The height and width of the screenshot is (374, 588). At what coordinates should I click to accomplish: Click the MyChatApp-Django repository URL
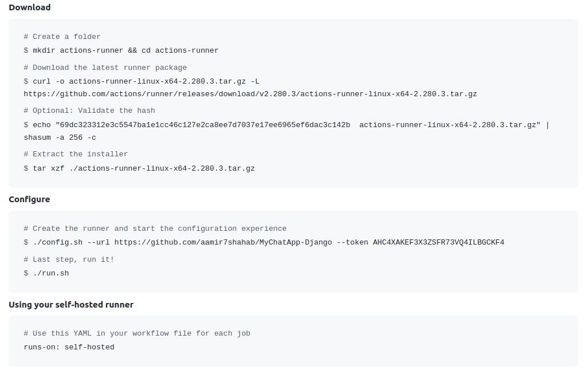click(x=223, y=242)
